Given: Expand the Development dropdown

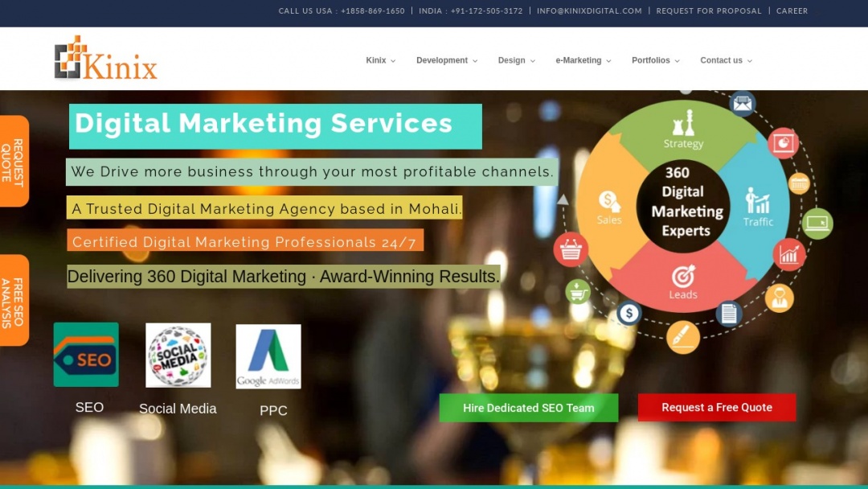Looking at the screenshot, I should pyautogui.click(x=442, y=60).
